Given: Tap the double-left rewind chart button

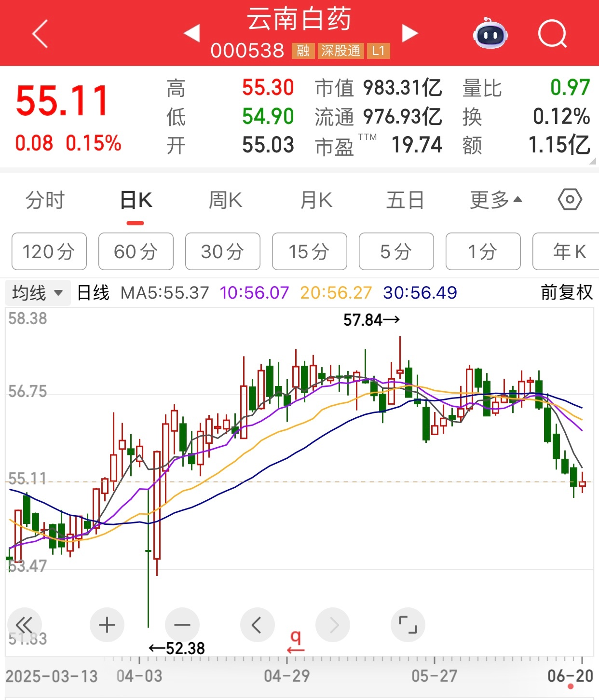Looking at the screenshot, I should click(24, 625).
